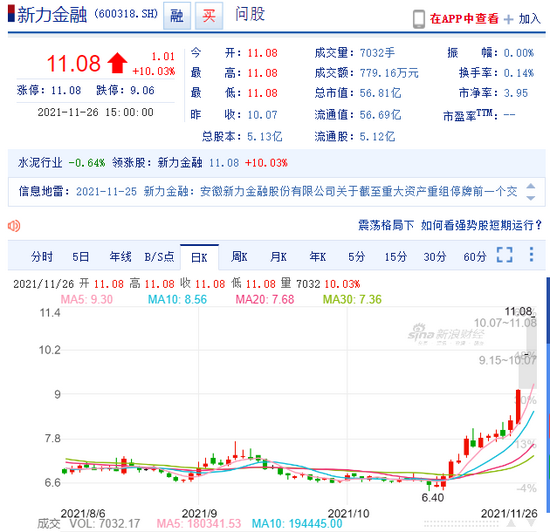Click the fullscreen chart icon
550x532 pixels.
[504, 255]
